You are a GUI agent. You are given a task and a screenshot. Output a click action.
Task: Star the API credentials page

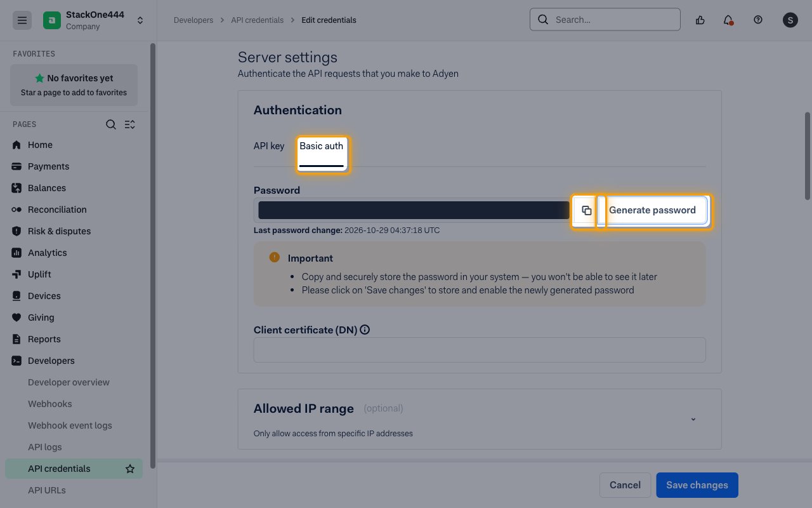click(x=130, y=469)
